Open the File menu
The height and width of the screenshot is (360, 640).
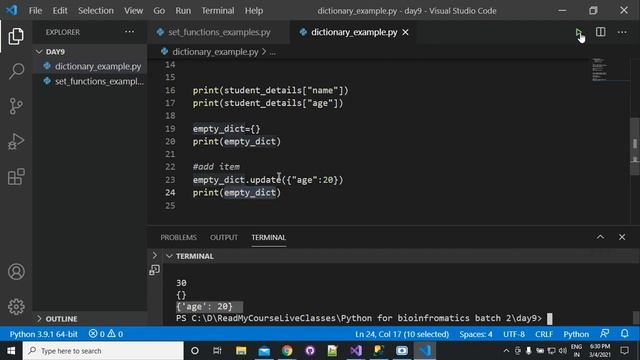click(x=36, y=11)
